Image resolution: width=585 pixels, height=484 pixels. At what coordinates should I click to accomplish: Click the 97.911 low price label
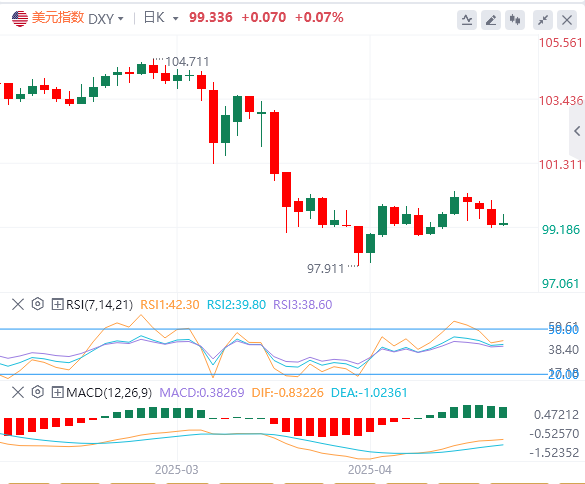pyautogui.click(x=325, y=269)
